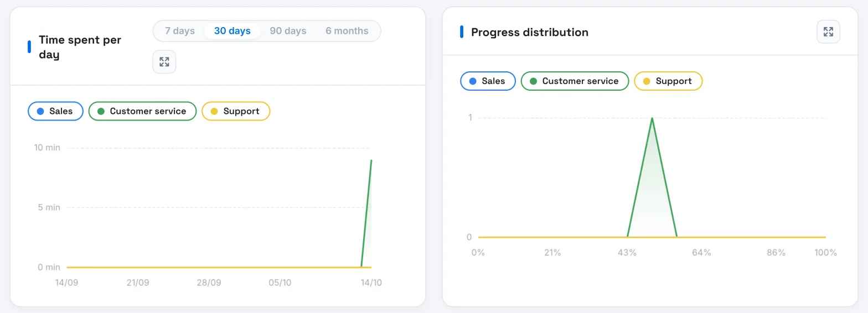Click the 28/09 date label
868x313 pixels.
coord(209,283)
